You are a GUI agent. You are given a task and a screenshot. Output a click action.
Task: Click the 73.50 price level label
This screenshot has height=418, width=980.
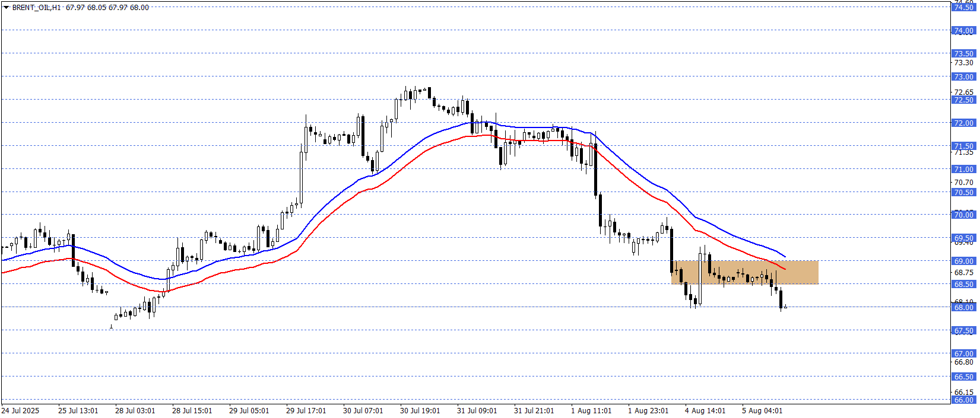pos(963,53)
